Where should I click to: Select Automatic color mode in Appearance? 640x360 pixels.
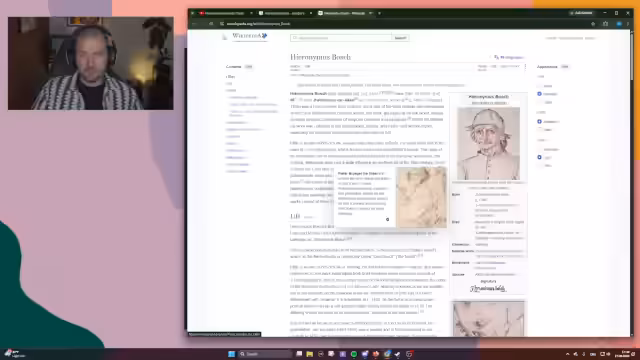540,149
